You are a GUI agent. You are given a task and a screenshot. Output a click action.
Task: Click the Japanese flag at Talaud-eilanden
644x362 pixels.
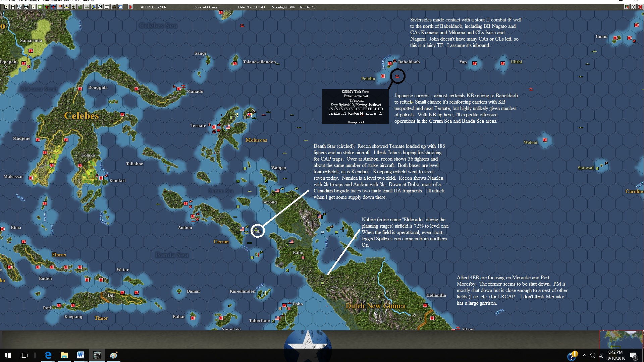point(235,63)
